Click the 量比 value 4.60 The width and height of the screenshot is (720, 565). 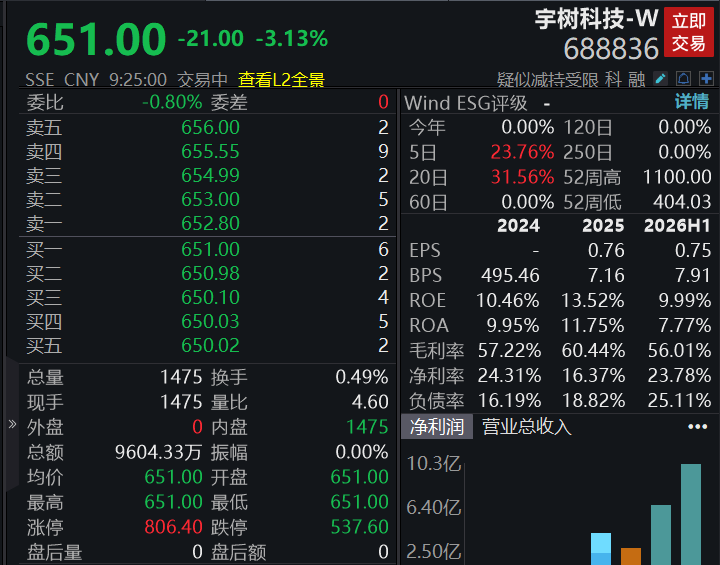370,402
